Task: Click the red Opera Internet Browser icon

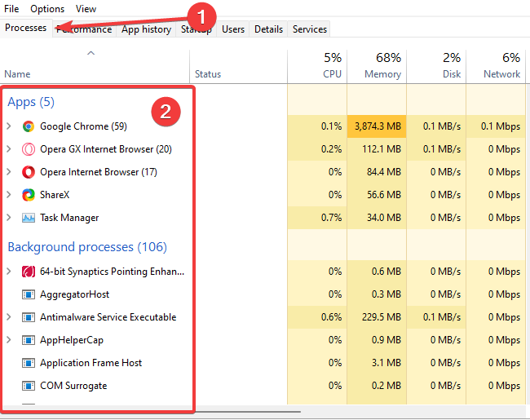Action: 29,172
